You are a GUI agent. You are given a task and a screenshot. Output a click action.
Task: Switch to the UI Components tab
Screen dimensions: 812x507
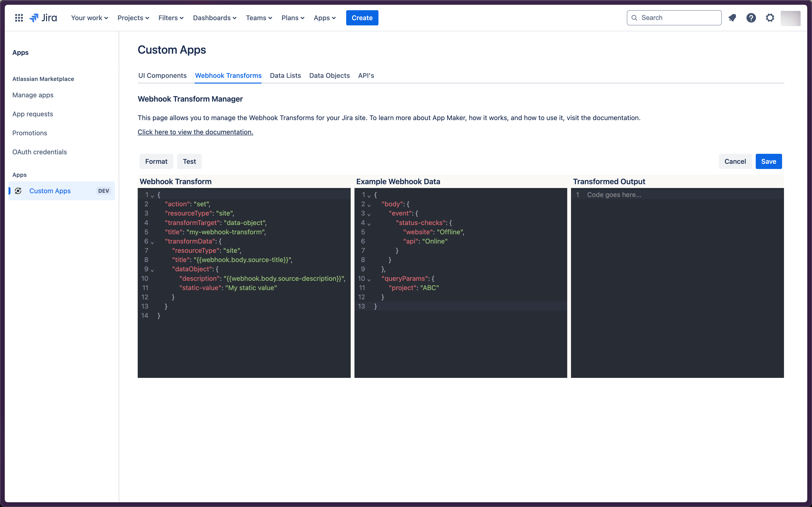point(162,75)
